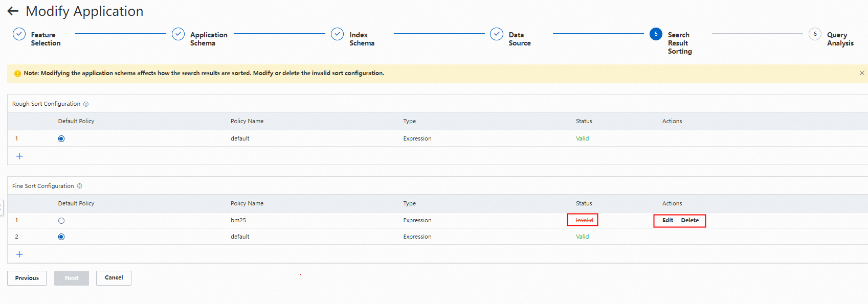
Task: Click the Cancel button
Action: (x=114, y=278)
